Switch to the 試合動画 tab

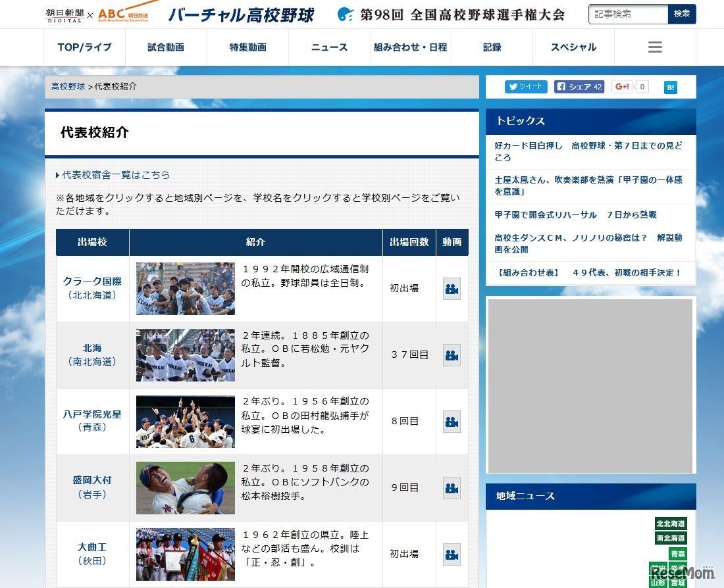pos(165,47)
